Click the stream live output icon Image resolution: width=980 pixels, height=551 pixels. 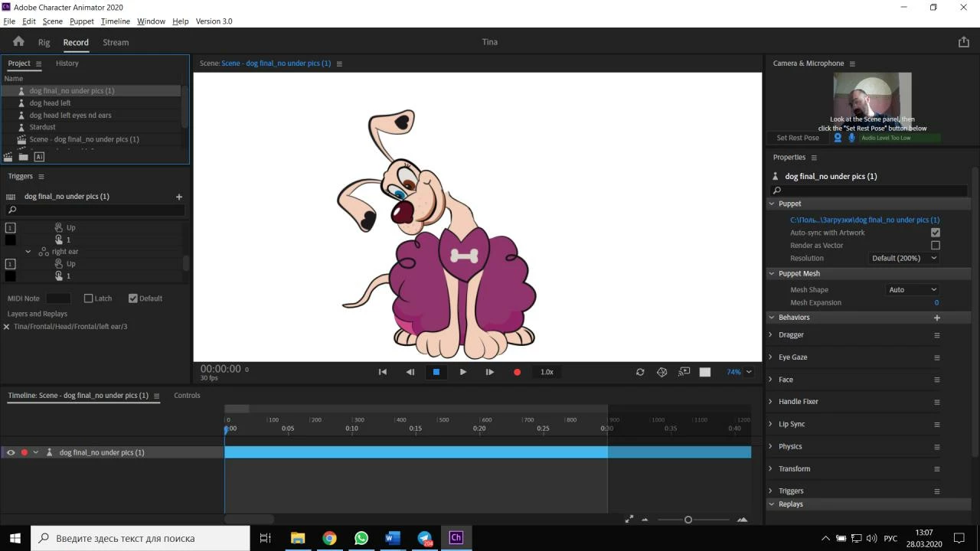(684, 372)
